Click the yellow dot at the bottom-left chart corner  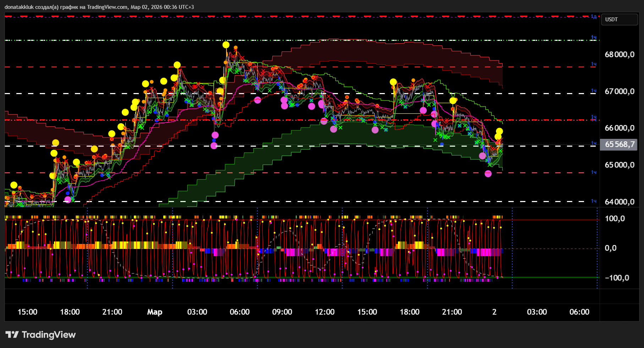(14, 185)
